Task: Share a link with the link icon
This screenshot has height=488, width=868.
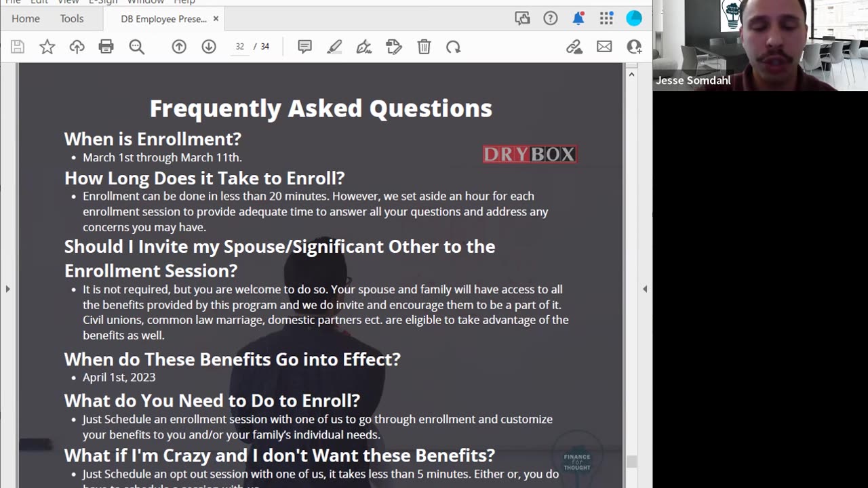Action: (574, 47)
